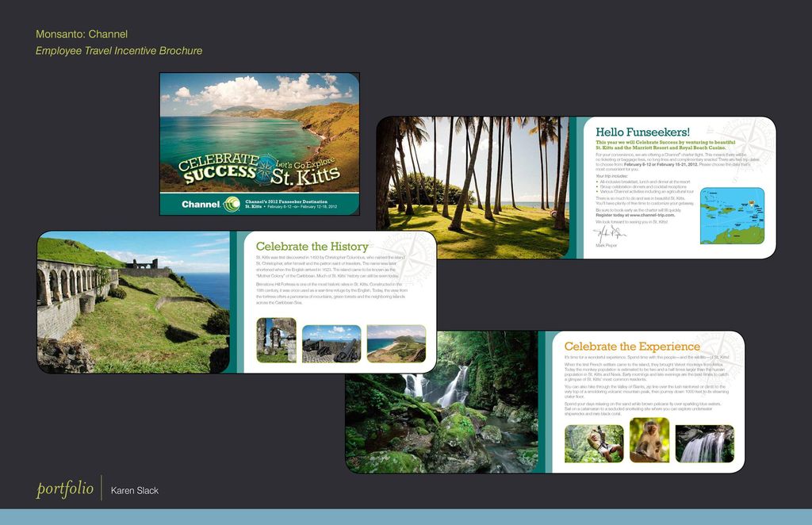Screen dimensions: 812x525
Task: Select the Caribbean map graphic showing St. Kitts
Action: pos(731,214)
